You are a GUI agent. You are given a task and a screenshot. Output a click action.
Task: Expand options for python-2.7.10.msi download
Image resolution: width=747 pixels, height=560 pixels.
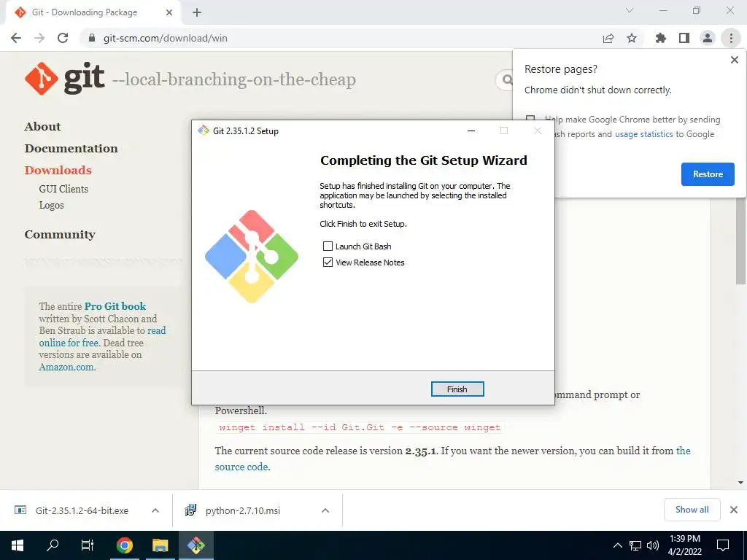click(325, 510)
